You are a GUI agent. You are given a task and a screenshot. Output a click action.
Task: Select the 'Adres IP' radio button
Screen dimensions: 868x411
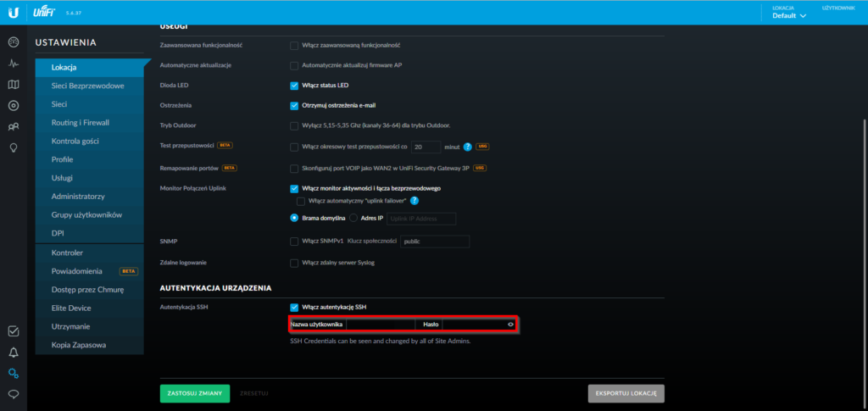click(353, 219)
